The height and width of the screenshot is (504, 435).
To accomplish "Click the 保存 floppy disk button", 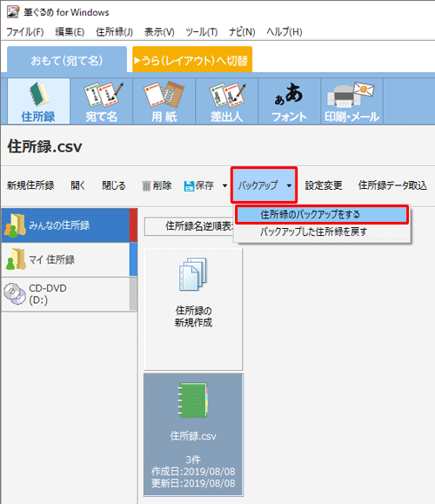I will 199,185.
